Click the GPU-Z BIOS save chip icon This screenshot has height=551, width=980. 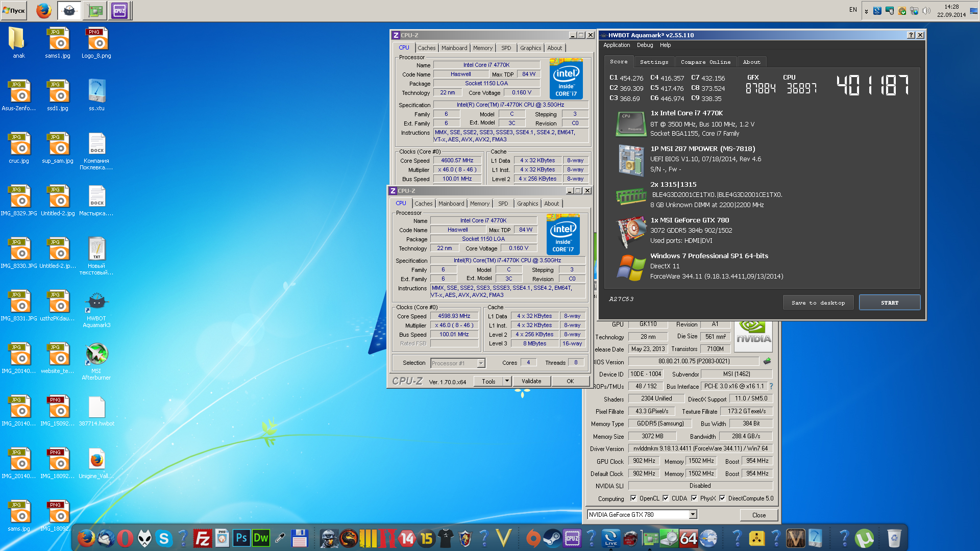click(767, 361)
